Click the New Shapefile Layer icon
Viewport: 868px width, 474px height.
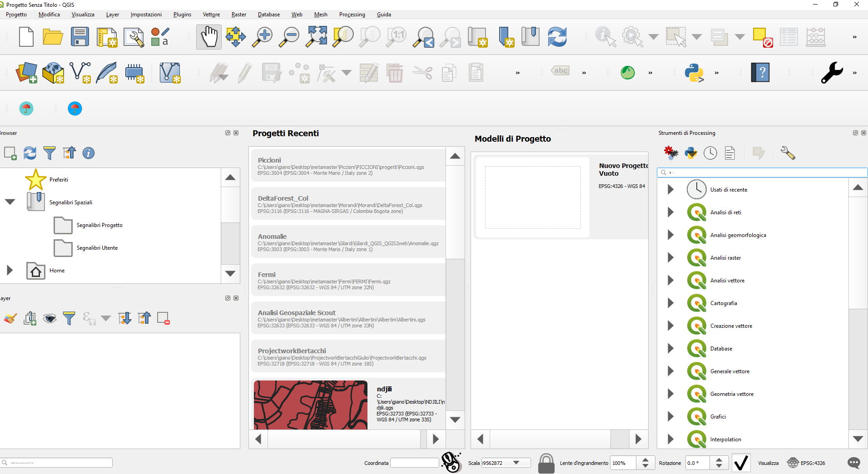80,73
